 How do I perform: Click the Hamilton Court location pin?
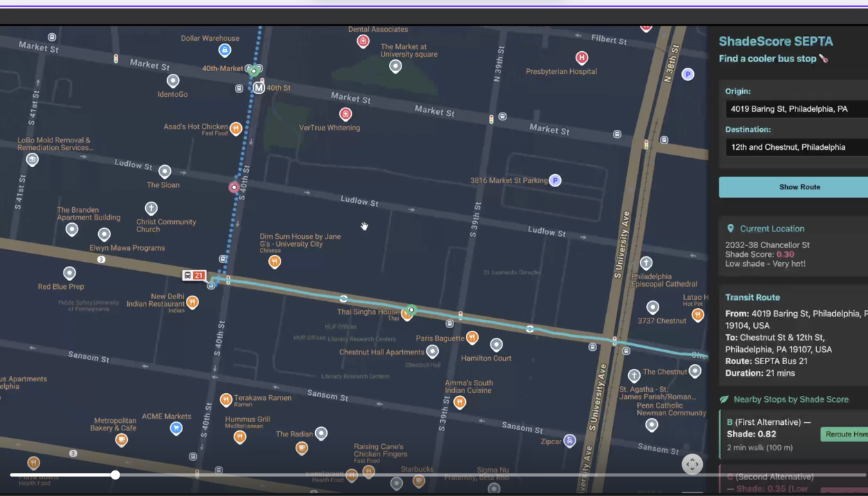pos(496,345)
